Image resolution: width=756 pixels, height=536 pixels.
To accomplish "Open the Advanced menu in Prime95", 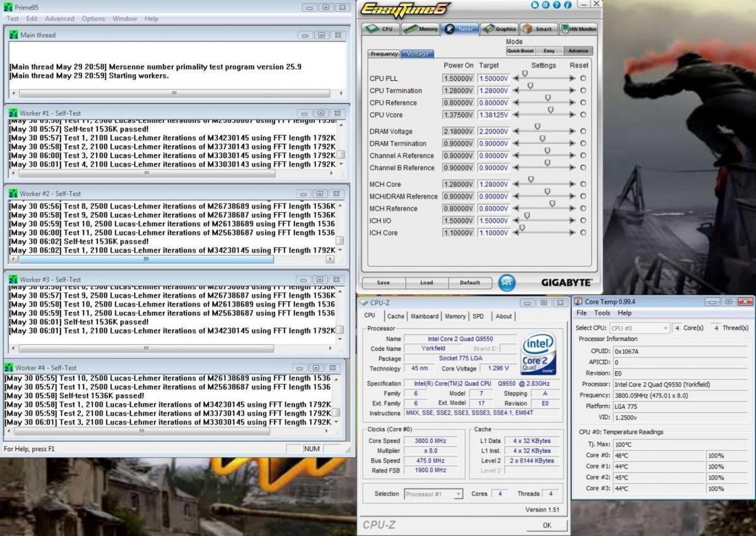I will 59,19.
